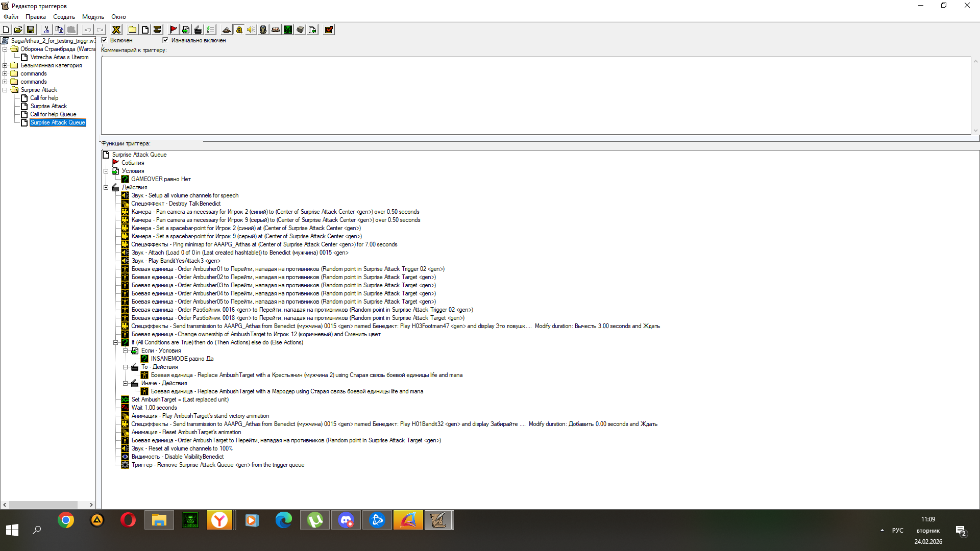Click the New Event red flag icon

pos(173,30)
